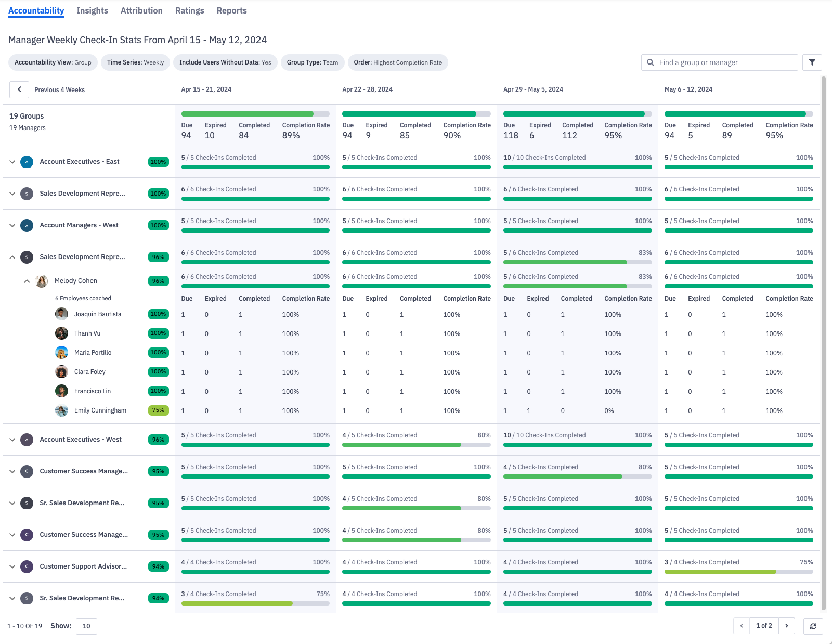The height and width of the screenshot is (644, 832).
Task: Open the Reports tab
Action: click(231, 11)
